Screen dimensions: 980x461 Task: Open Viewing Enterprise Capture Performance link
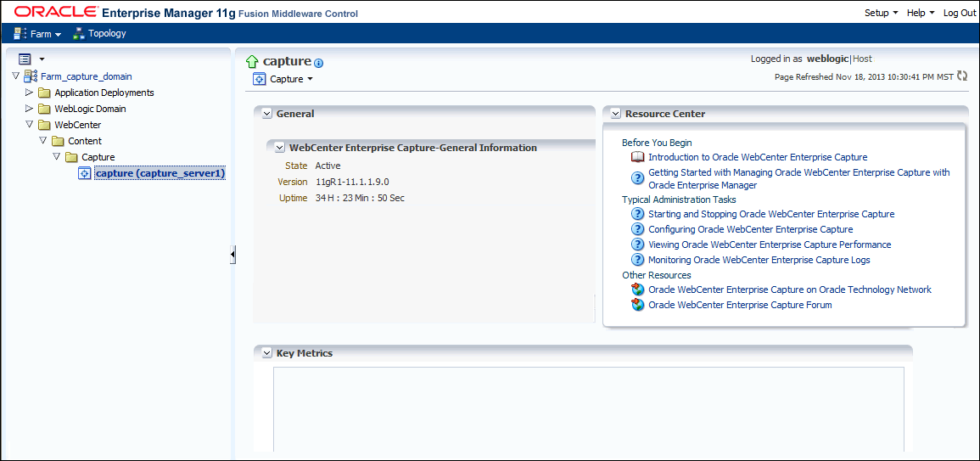(x=770, y=245)
